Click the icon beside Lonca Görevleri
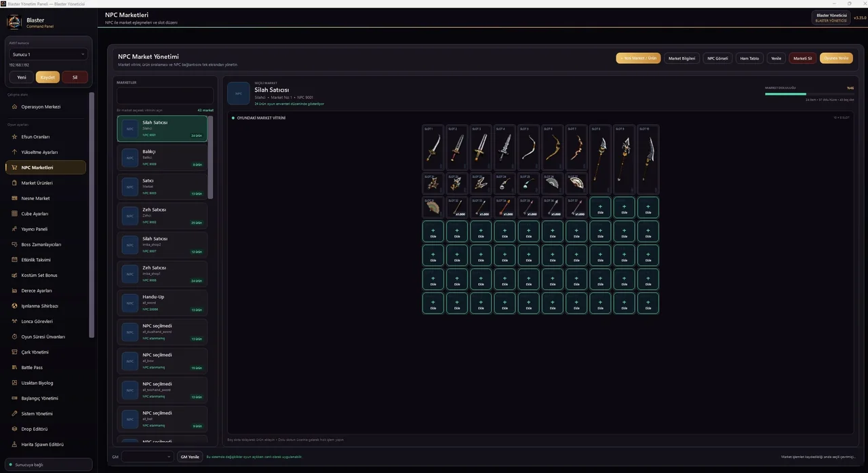Screen dimensions: 868x473 (x=14, y=321)
